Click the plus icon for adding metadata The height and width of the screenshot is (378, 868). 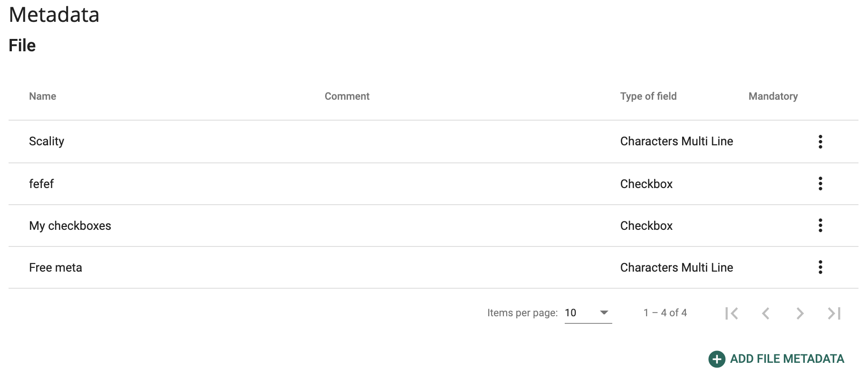click(717, 359)
